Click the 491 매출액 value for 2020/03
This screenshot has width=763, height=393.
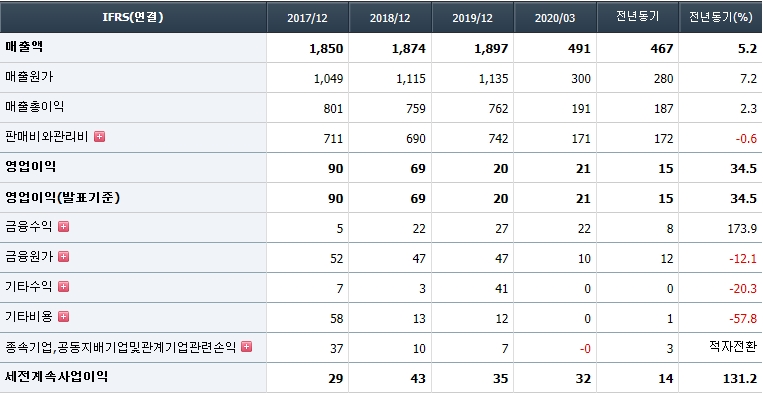580,49
